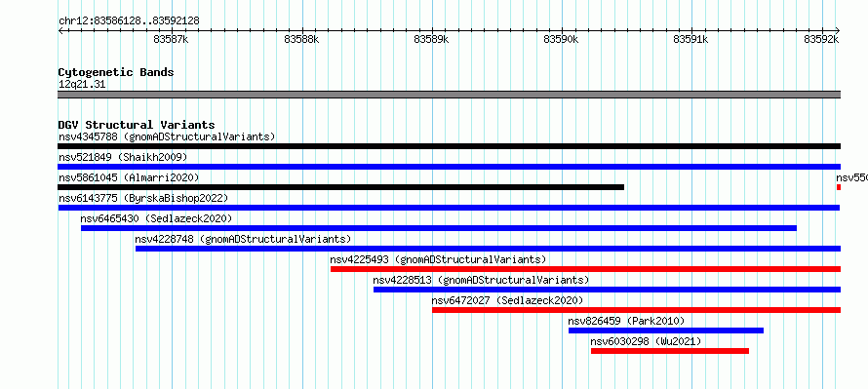Click the 12q21.31 band label

[82, 84]
